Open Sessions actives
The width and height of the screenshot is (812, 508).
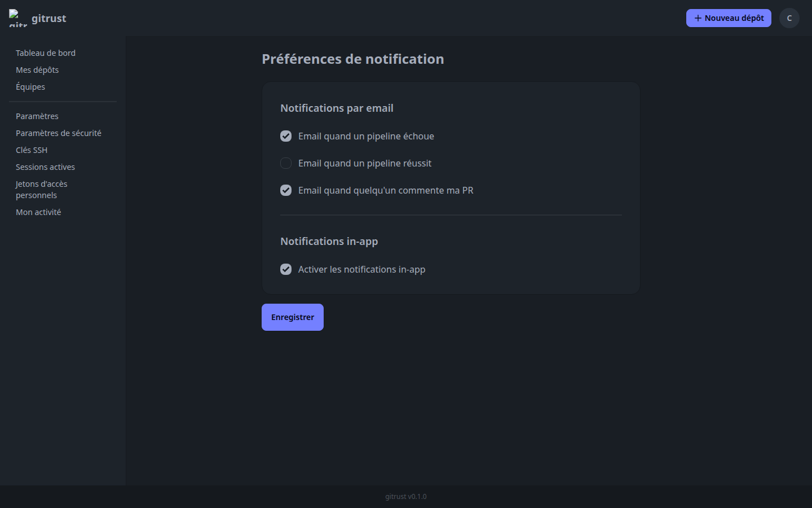[45, 167]
